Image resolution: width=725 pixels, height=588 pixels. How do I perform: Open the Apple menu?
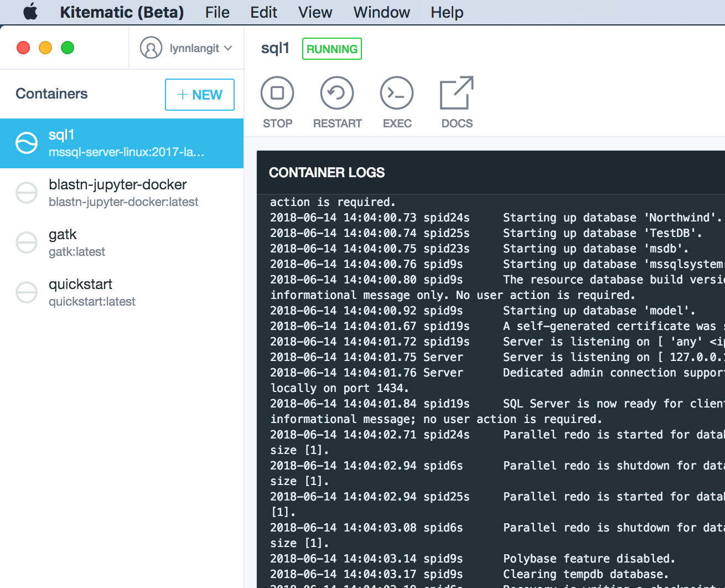tap(30, 12)
